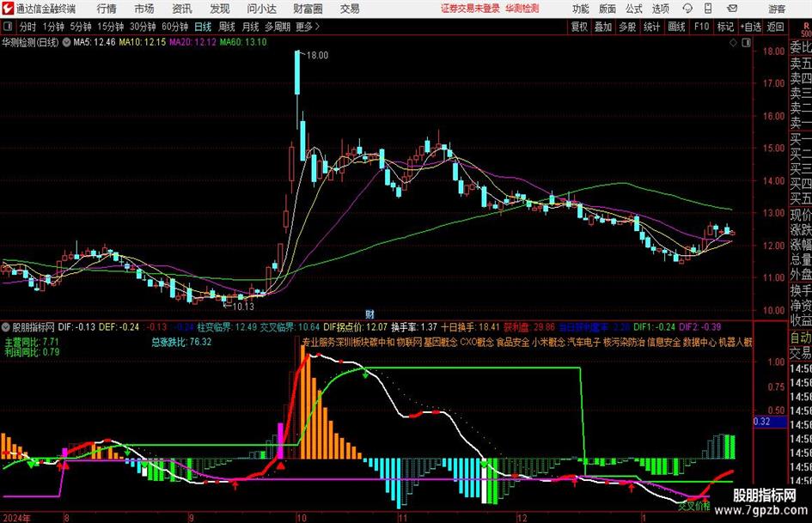The width and height of the screenshot is (812, 523).
Task: Click the red Tongdaxin app logo
Action: coord(7,9)
